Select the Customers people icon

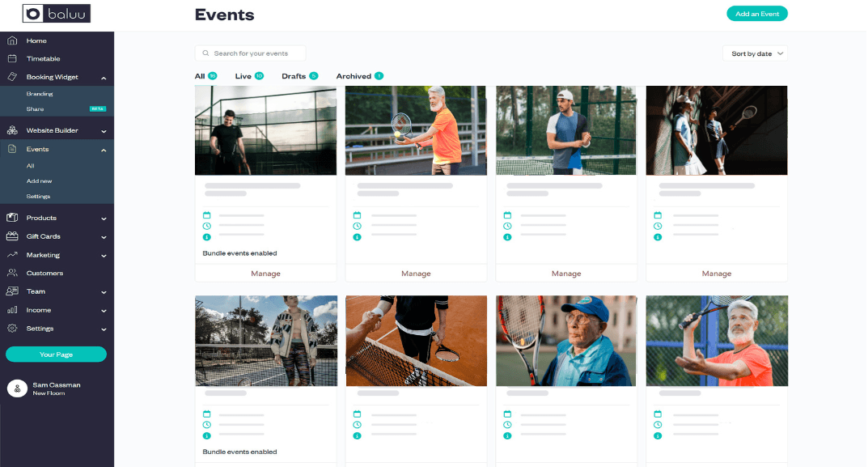point(12,274)
